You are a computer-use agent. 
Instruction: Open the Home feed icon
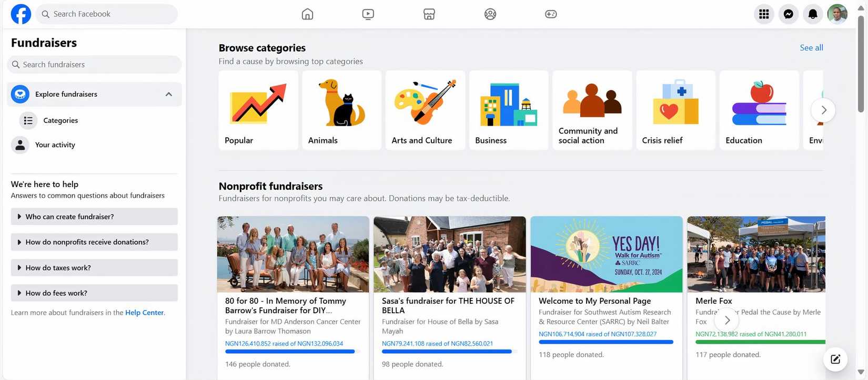coord(307,14)
